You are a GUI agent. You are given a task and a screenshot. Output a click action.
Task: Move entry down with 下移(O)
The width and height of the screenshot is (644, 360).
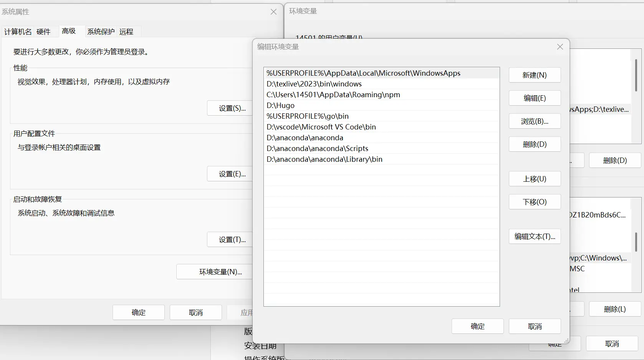coord(535,202)
